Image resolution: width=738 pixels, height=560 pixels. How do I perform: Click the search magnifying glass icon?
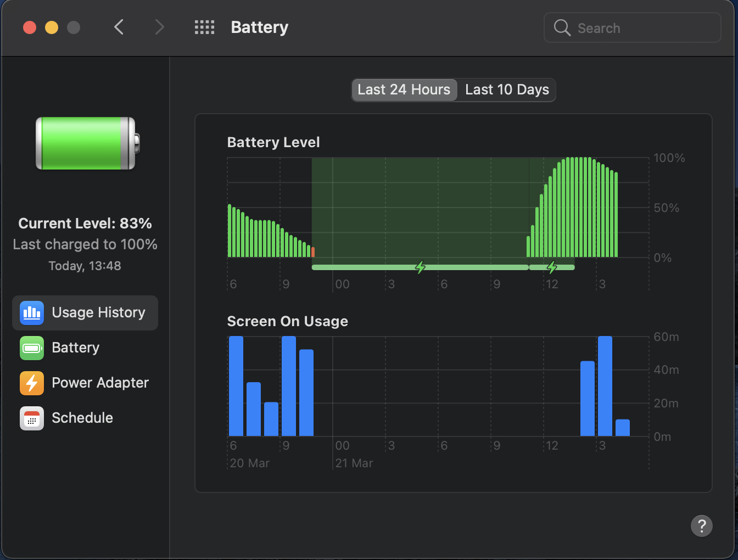coord(562,27)
